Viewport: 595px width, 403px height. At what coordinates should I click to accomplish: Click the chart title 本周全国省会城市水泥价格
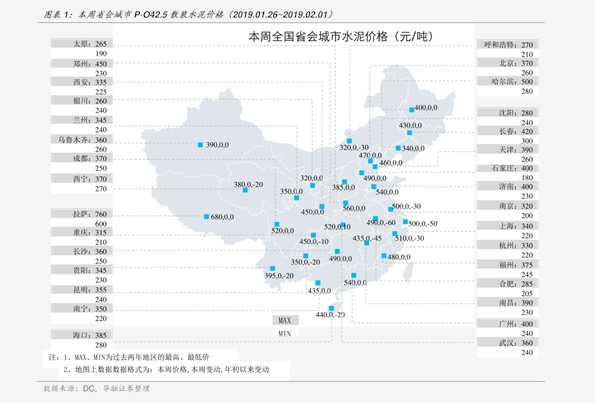click(318, 36)
